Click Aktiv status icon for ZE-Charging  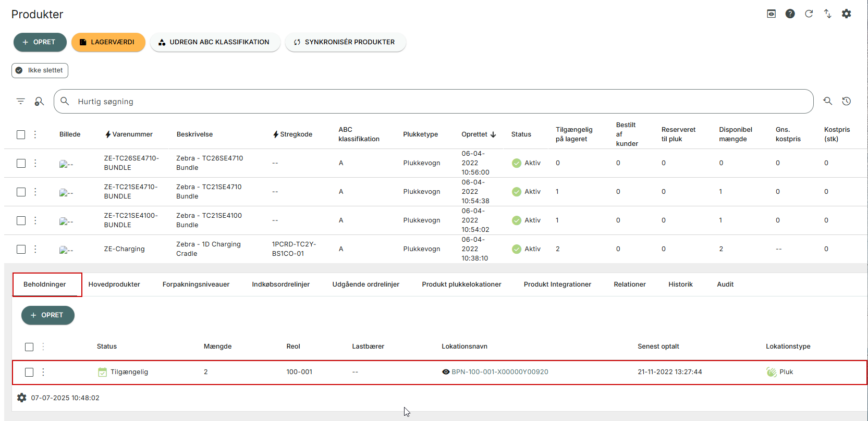[517, 249]
